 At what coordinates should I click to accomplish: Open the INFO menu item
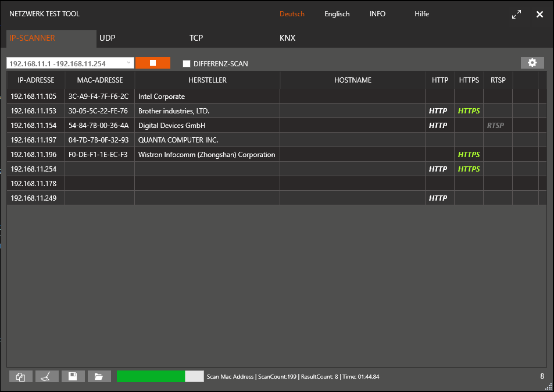click(x=377, y=14)
